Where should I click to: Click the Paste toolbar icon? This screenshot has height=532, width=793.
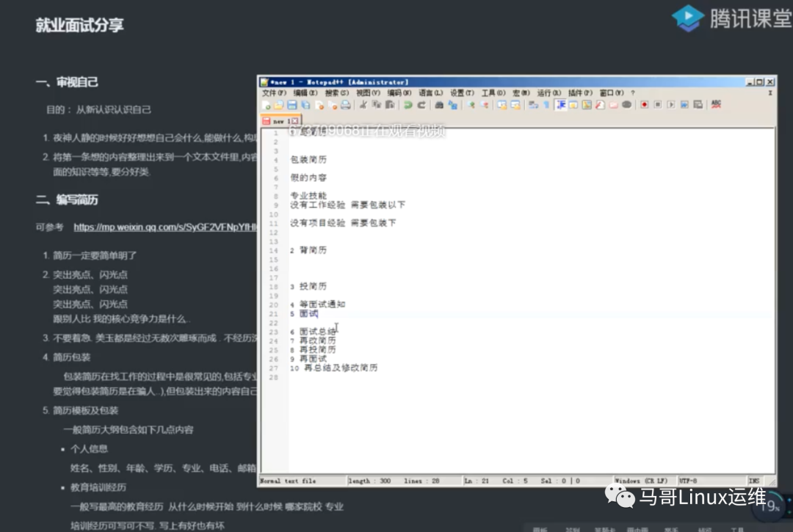391,104
